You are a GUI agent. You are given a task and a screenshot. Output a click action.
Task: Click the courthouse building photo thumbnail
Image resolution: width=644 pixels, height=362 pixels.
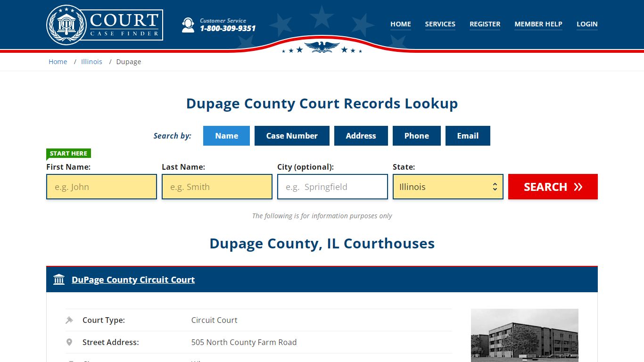click(x=525, y=335)
